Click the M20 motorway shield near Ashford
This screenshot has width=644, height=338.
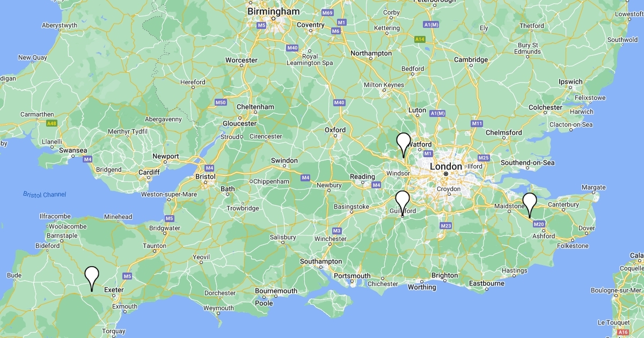pyautogui.click(x=539, y=224)
